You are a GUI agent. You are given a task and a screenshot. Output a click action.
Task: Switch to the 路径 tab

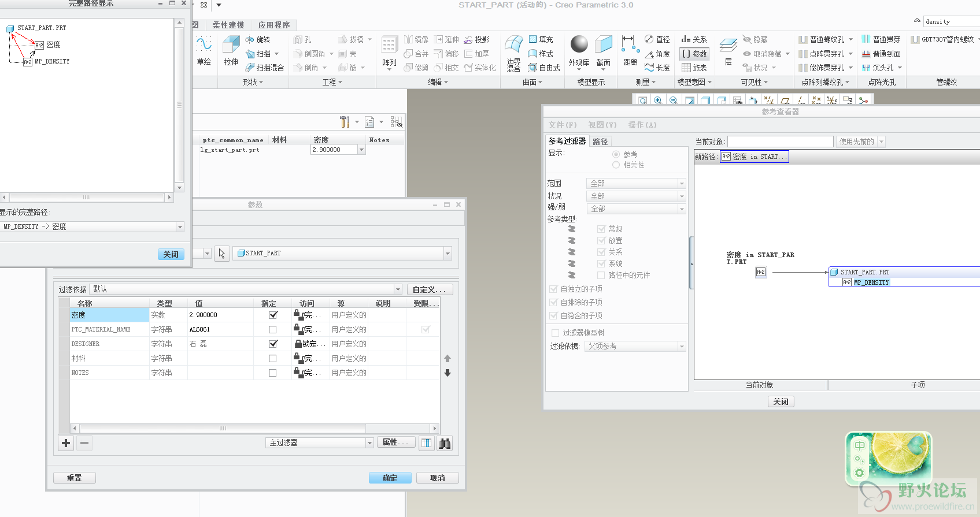click(600, 142)
